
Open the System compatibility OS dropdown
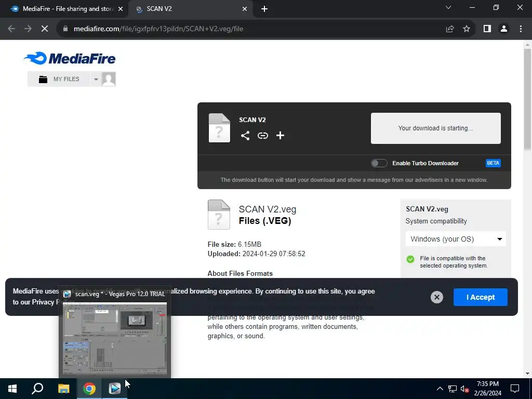(x=456, y=239)
